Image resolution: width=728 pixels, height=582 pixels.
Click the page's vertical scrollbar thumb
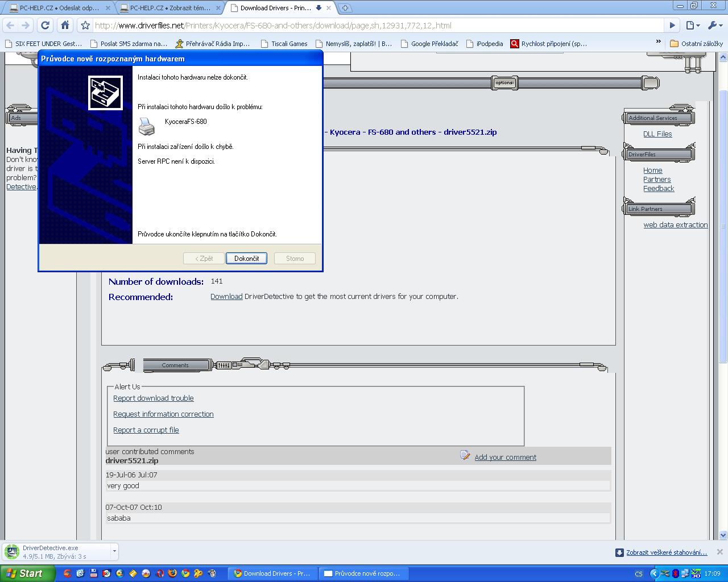pos(723,227)
